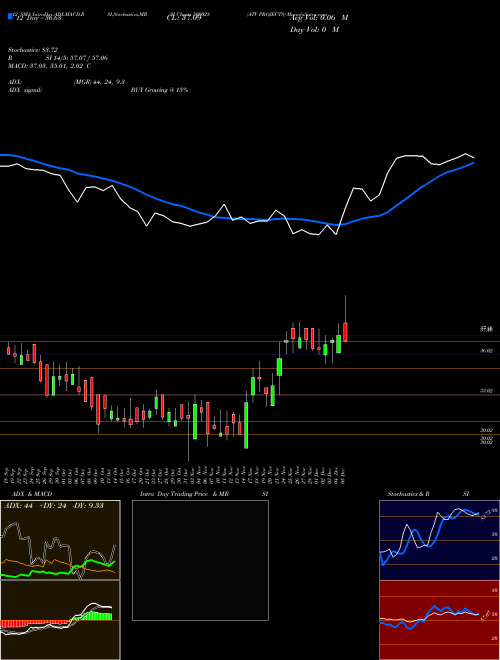Viewport: 500px width, 660px height.
Task: Select the '12 Day = 36.63' SMA value
Action: click(x=37, y=18)
